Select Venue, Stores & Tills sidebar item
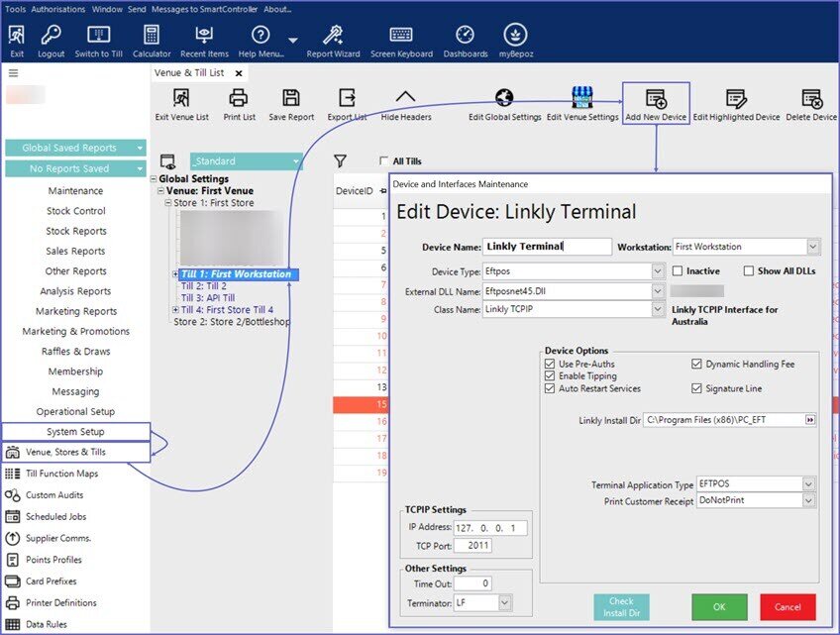The width and height of the screenshot is (840, 635). pos(65,453)
